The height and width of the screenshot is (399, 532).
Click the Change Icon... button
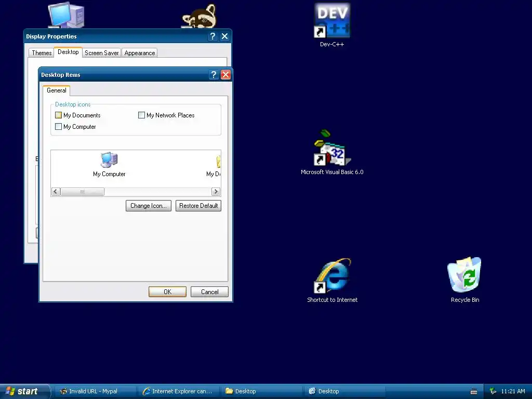[x=149, y=206]
